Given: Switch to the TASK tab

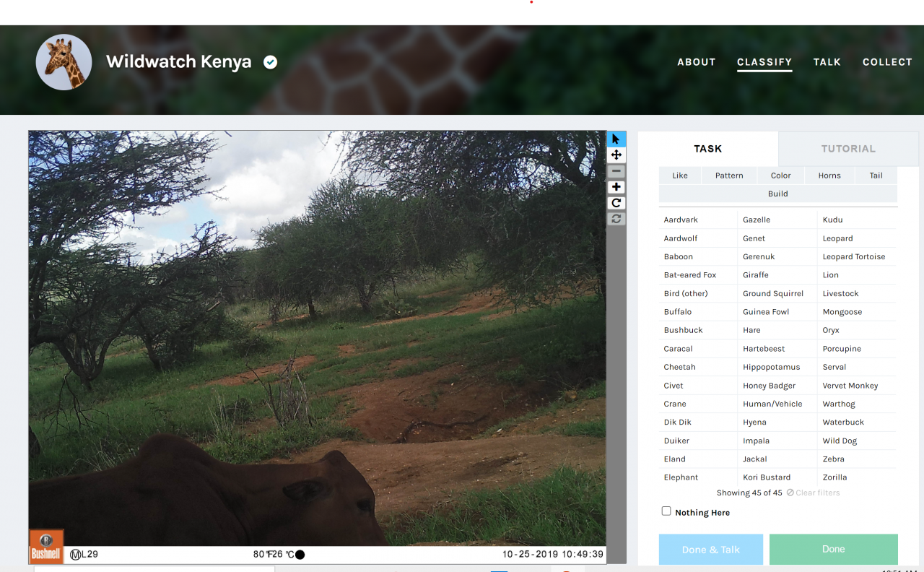Looking at the screenshot, I should [x=708, y=149].
